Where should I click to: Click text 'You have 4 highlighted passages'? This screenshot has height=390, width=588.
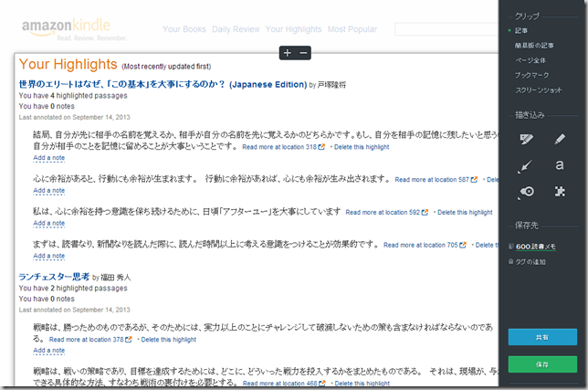73,96
